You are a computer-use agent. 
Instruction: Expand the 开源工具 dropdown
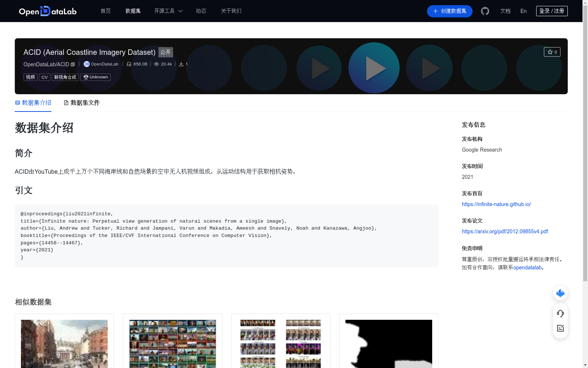pos(168,11)
